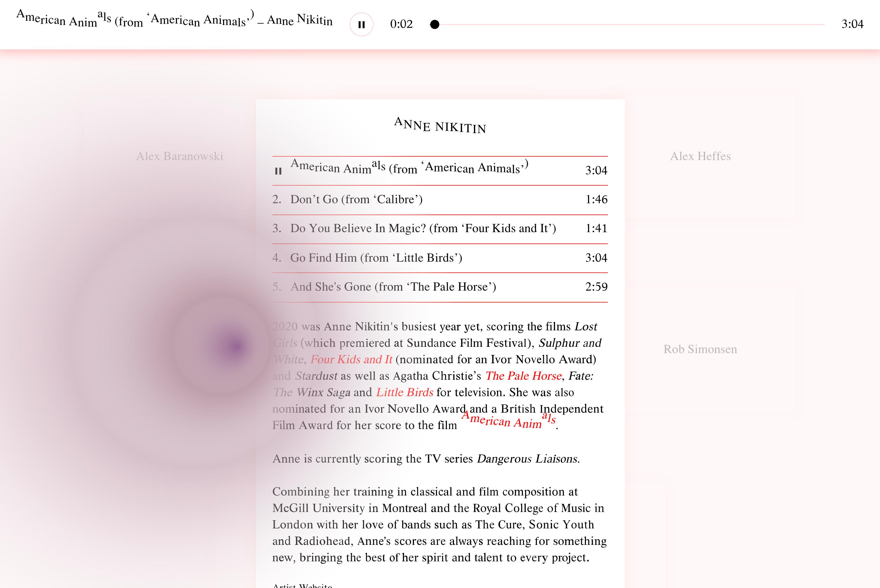Play track 2 Don't Go
880x588 pixels.
pyautogui.click(x=356, y=199)
